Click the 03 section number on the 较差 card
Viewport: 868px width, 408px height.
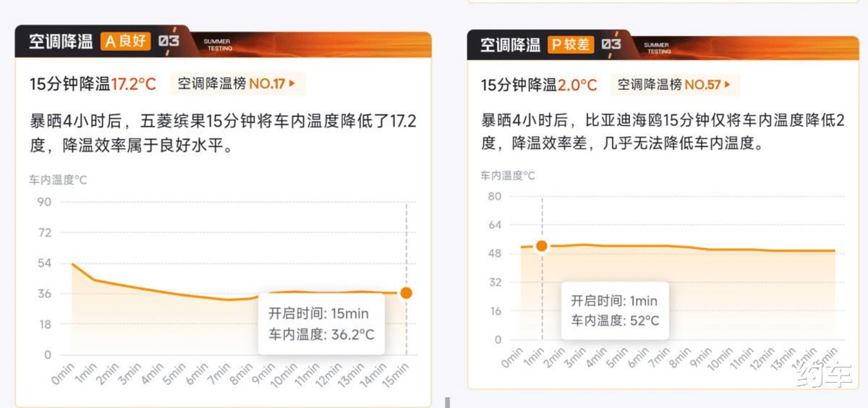pyautogui.click(x=611, y=45)
